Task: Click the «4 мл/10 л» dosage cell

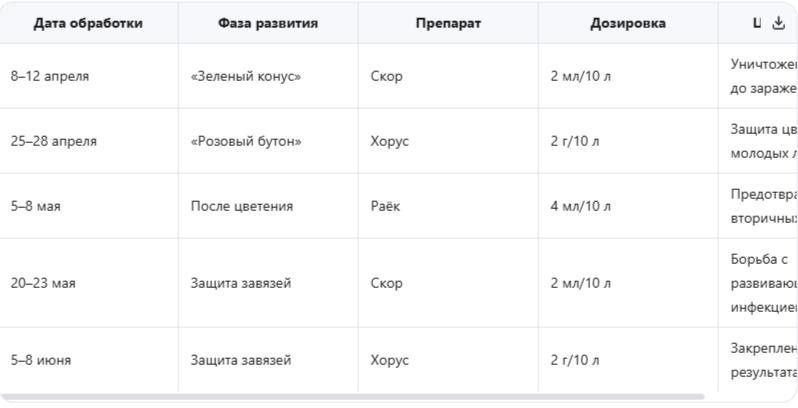Action: tap(581, 207)
